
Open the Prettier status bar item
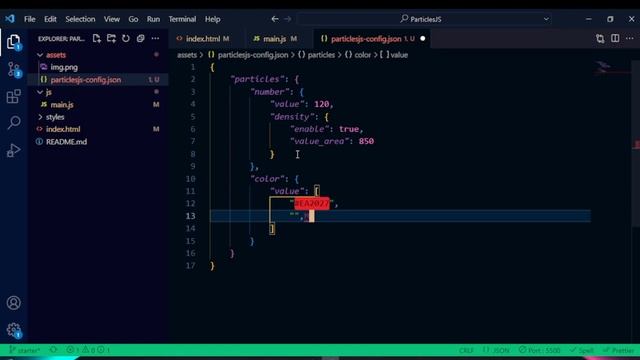pyautogui.click(x=619, y=350)
